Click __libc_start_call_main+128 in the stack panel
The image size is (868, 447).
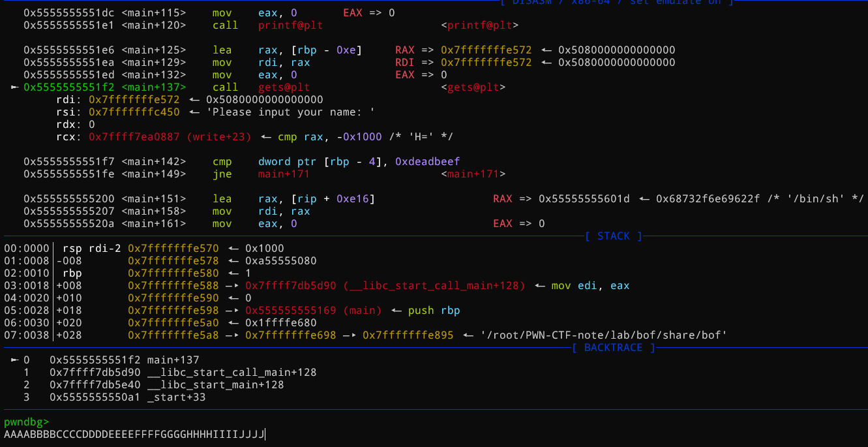tap(385, 285)
